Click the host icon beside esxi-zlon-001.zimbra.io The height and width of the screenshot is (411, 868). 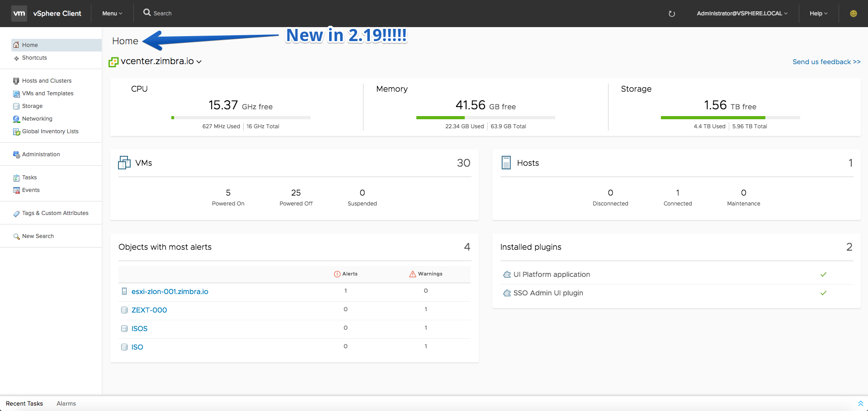coord(124,291)
